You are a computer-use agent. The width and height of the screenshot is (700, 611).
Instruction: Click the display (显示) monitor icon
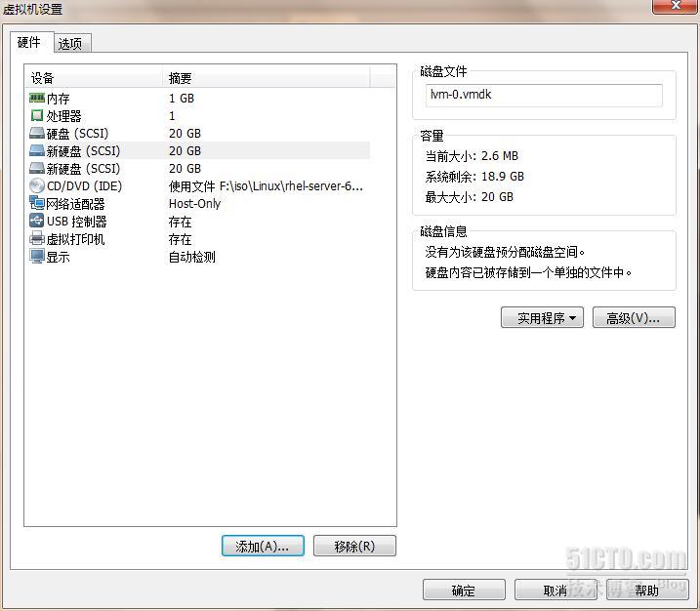click(36, 256)
